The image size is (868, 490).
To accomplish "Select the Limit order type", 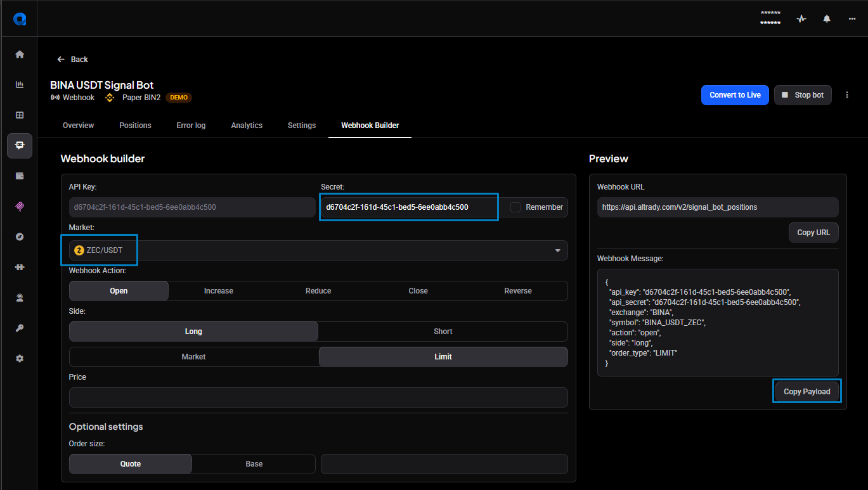I will coord(443,357).
